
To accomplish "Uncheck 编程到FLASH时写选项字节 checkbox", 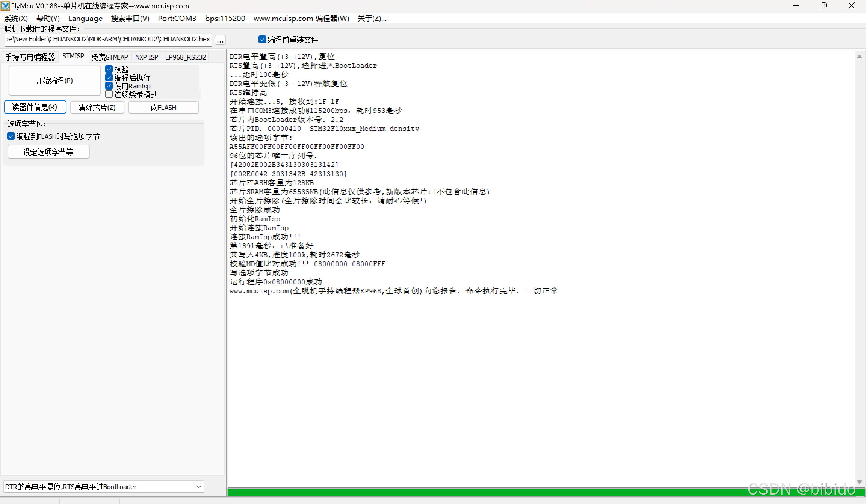I will tap(11, 137).
